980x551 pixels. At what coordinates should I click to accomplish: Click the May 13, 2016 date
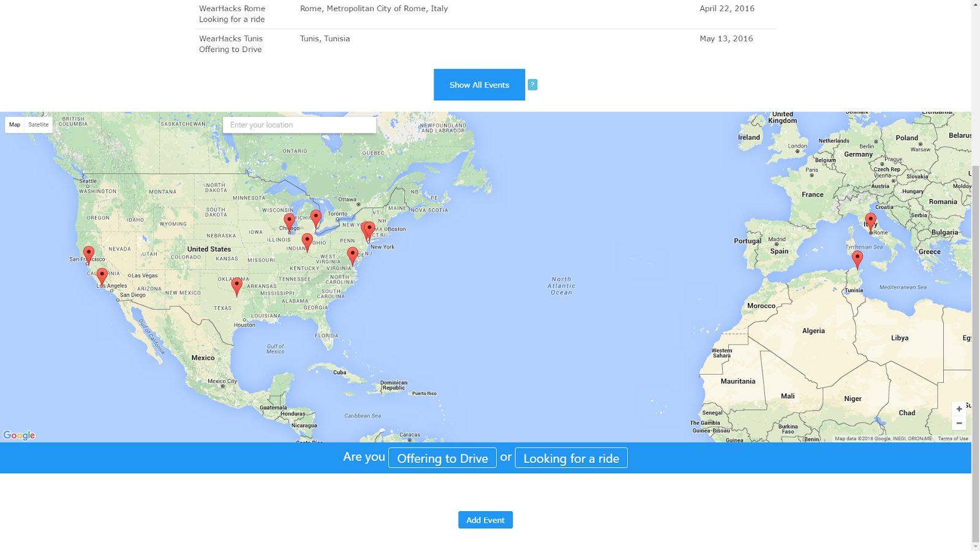726,39
